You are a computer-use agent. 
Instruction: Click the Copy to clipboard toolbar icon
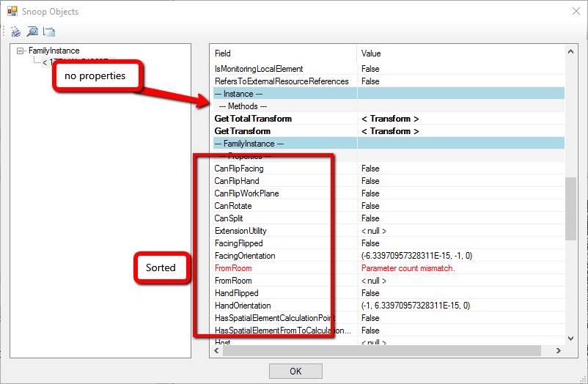(49, 32)
